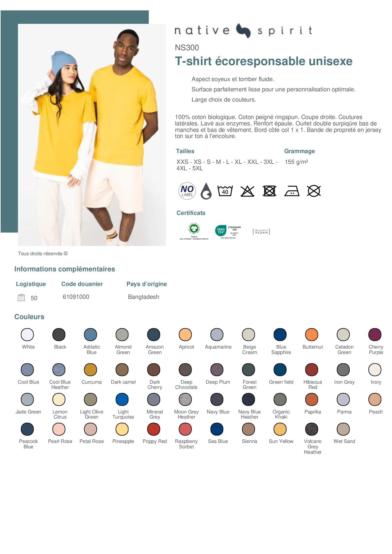Image resolution: width=392 pixels, height=554 pixels.
Task: Click the approved Vegan logo
Action: (261, 232)
